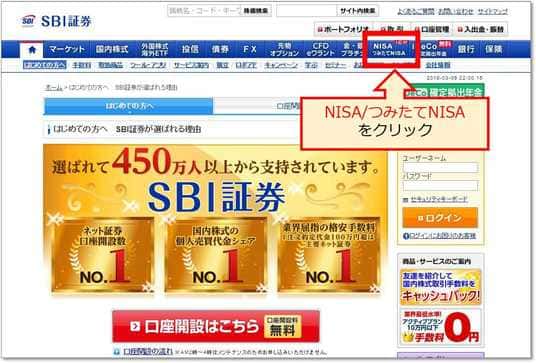The height and width of the screenshot is (363, 536).
Task: Open the お問い合わせ link
Action: [456, 12]
